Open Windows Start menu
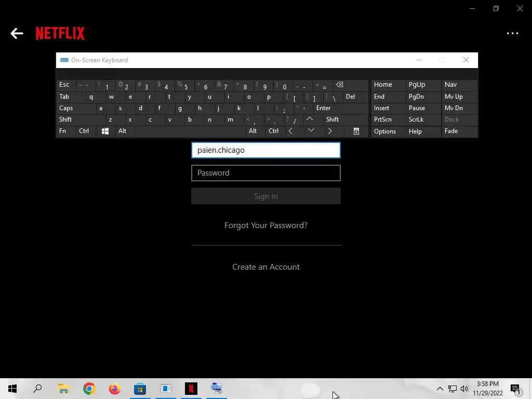The height and width of the screenshot is (399, 532). 12,389
